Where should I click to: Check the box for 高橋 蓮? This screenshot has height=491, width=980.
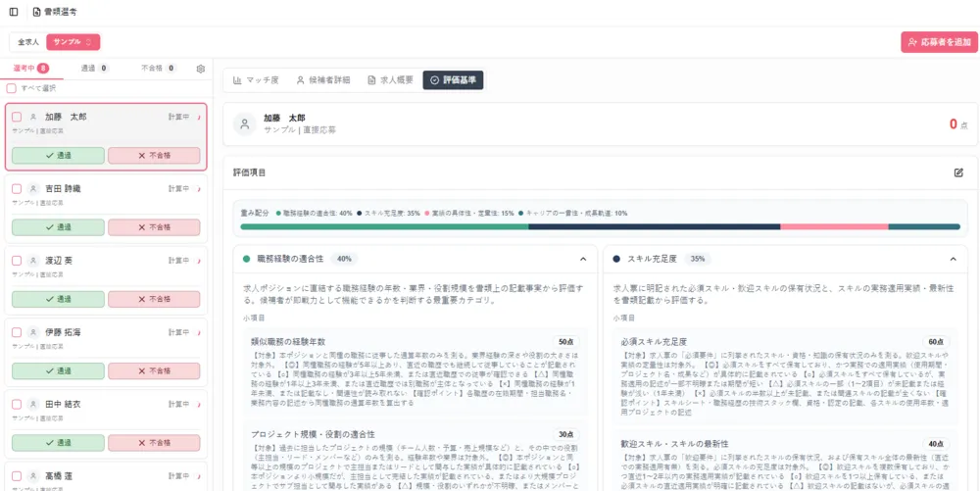coord(17,476)
